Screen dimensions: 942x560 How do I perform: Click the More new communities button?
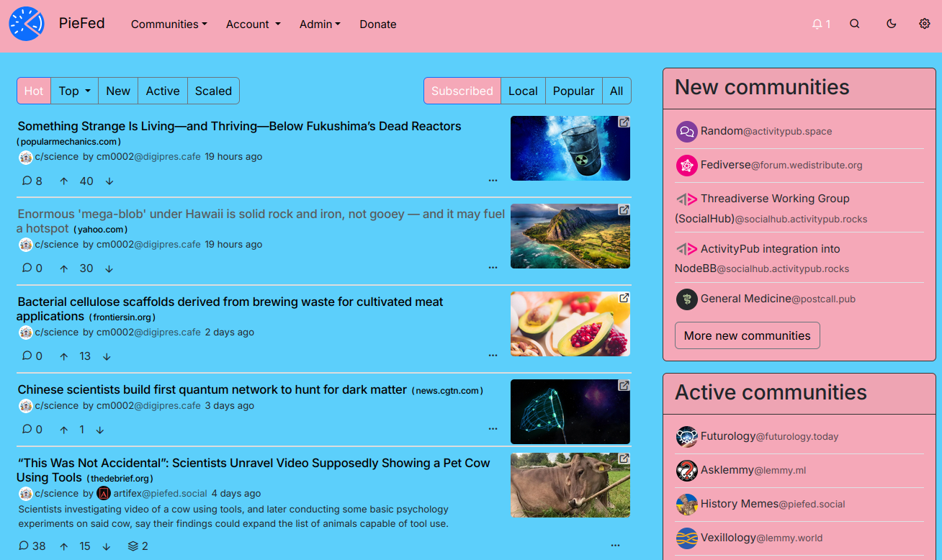[747, 335]
